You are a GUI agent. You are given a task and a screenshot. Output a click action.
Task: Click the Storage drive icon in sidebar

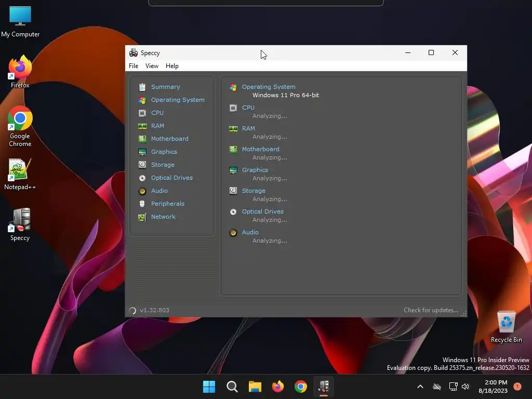(x=142, y=165)
